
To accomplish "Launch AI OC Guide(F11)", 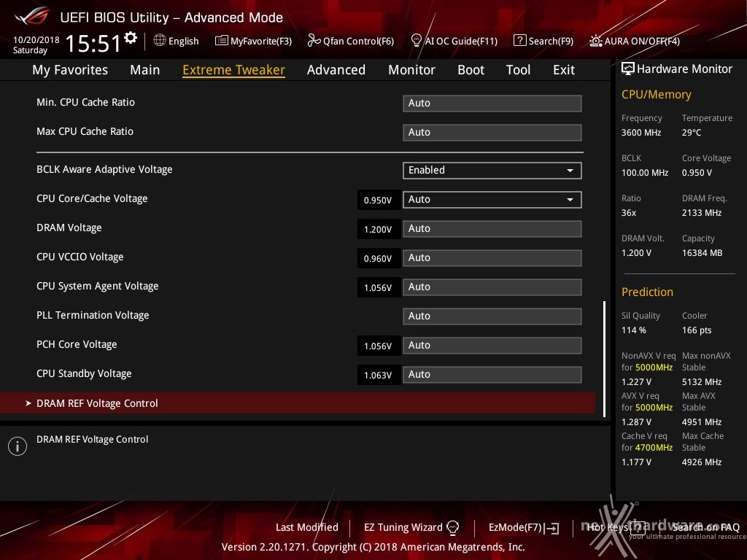I will (461, 42).
